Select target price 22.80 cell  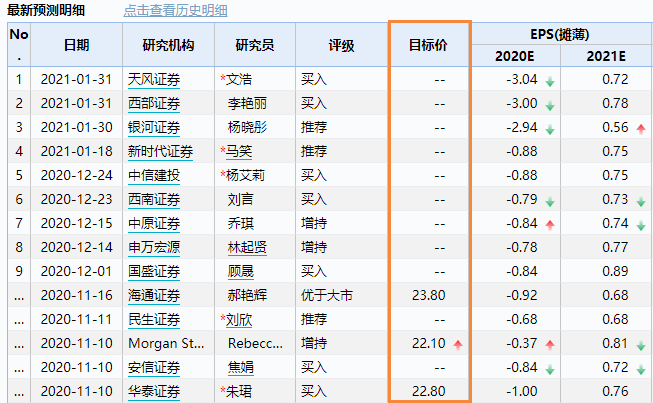tap(429, 392)
